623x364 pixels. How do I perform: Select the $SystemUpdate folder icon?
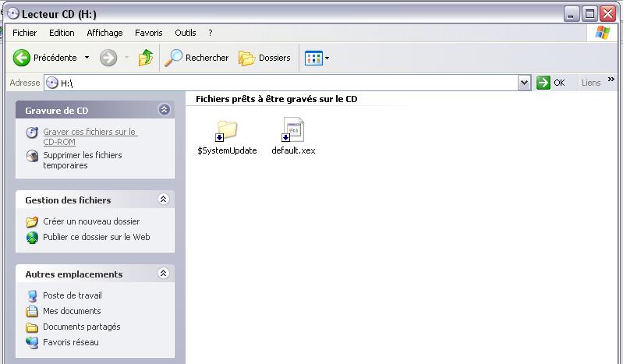coord(226,130)
